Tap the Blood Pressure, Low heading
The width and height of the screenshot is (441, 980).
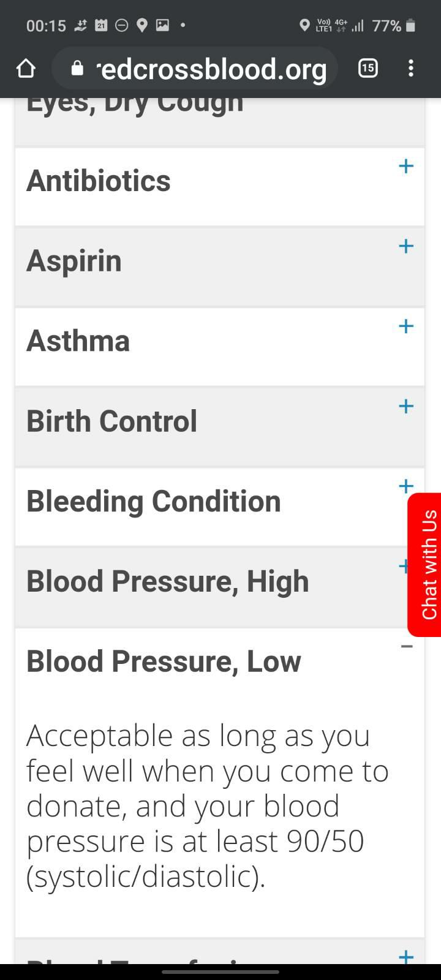164,662
